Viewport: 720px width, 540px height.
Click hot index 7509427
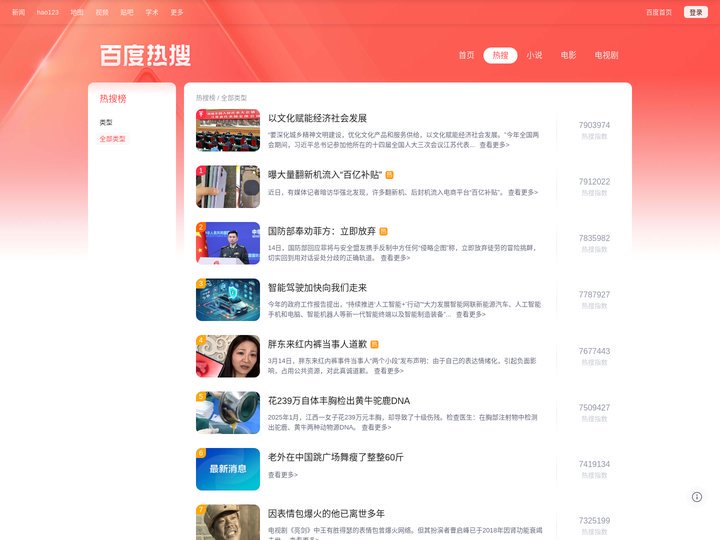(x=594, y=408)
